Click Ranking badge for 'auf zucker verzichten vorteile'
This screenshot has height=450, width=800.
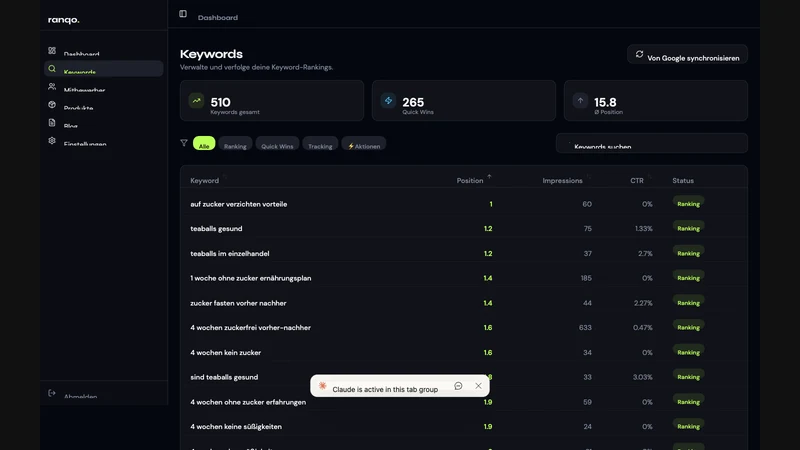(x=688, y=204)
